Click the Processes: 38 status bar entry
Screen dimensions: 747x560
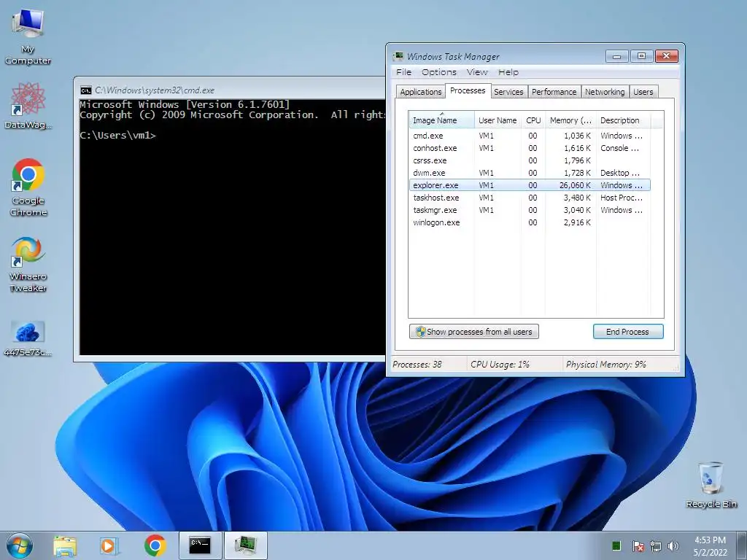417,365
